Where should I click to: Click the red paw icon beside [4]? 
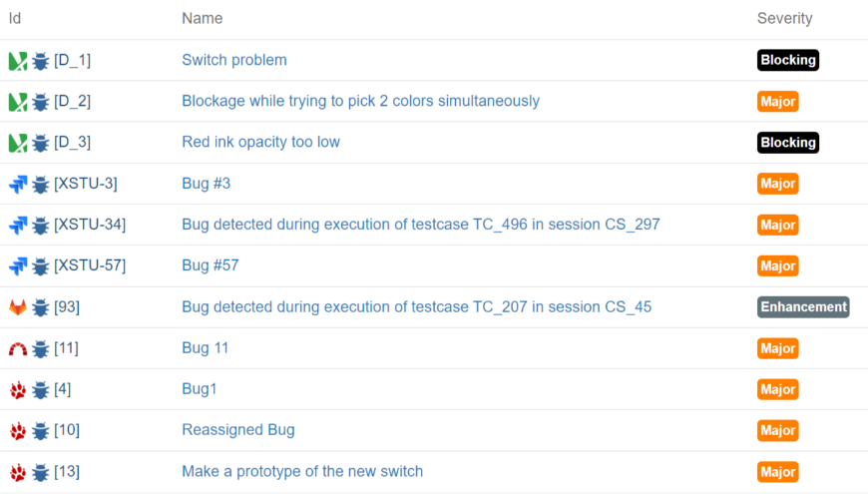coord(18,390)
